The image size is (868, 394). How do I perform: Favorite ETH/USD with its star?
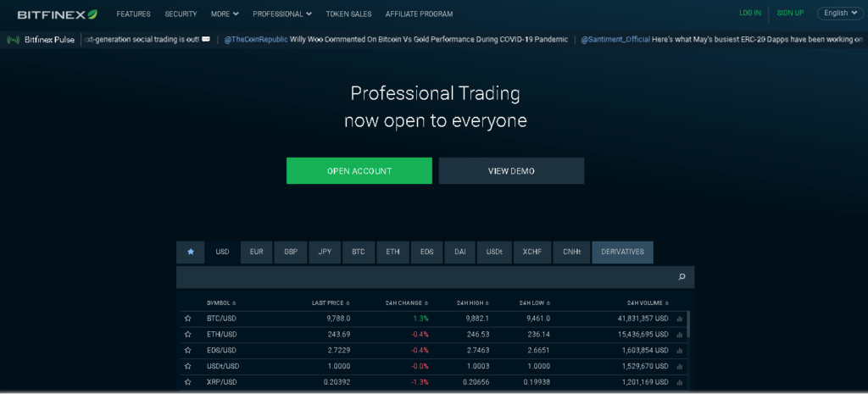tap(187, 335)
